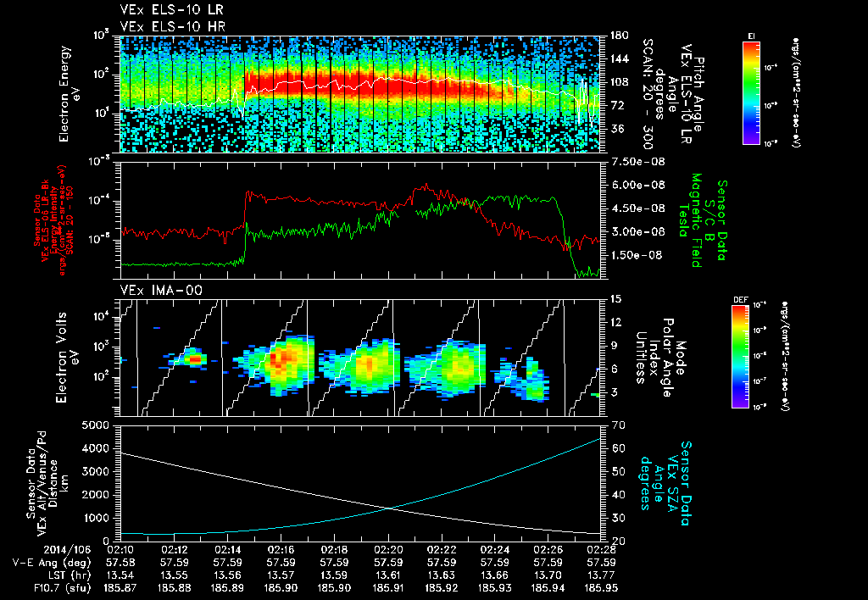Click the altitude tick value 5000
This screenshot has height=600, width=868.
click(x=95, y=425)
